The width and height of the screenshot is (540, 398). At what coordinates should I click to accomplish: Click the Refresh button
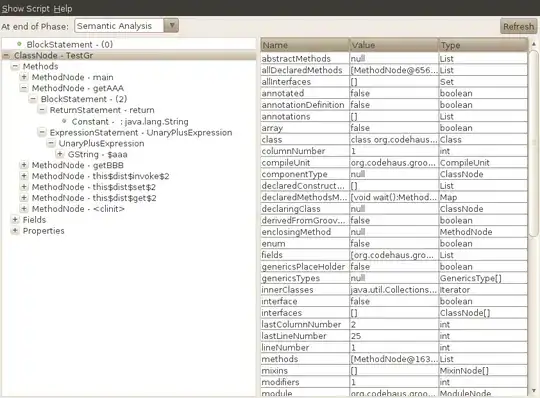tap(518, 26)
